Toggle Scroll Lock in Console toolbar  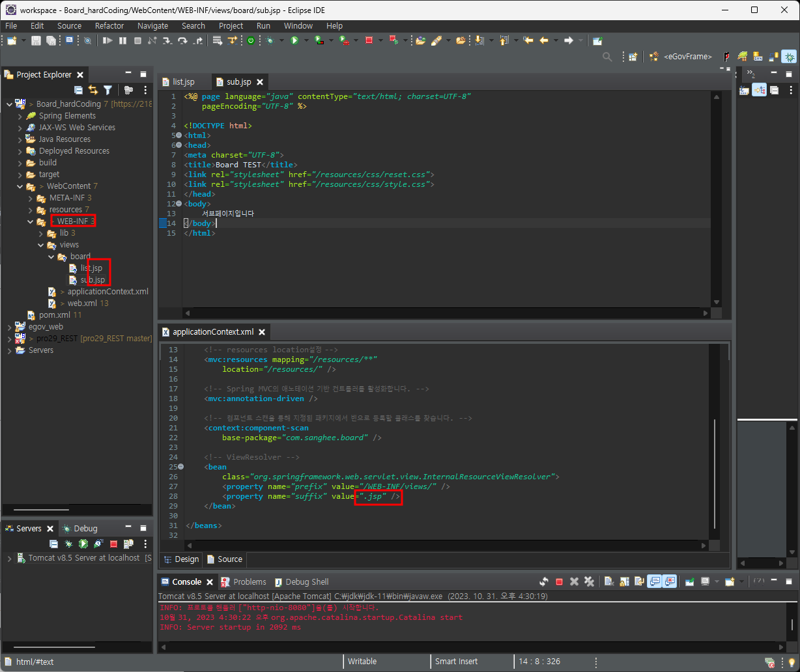click(624, 581)
